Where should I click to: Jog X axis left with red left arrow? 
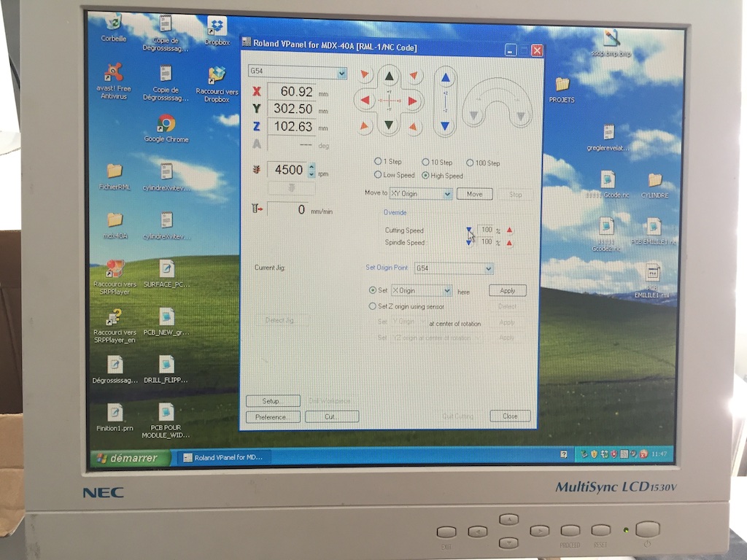tap(365, 101)
